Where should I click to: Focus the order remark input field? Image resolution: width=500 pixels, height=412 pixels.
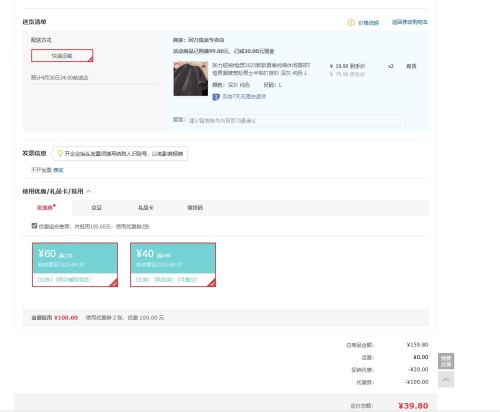[297, 120]
